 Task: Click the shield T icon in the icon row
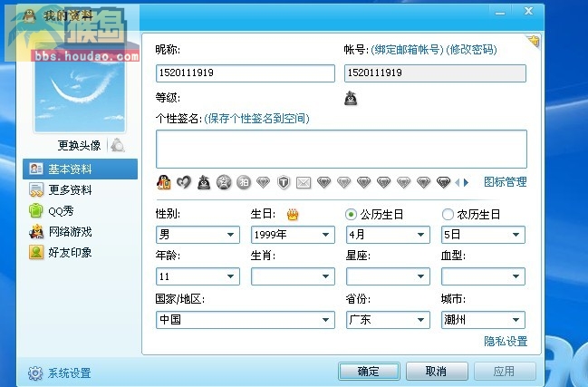pos(284,183)
